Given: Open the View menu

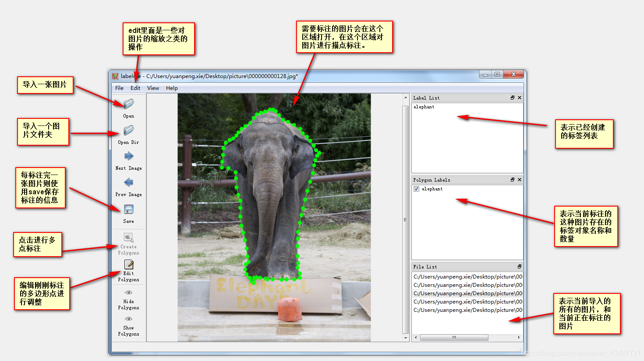Looking at the screenshot, I should click(153, 88).
